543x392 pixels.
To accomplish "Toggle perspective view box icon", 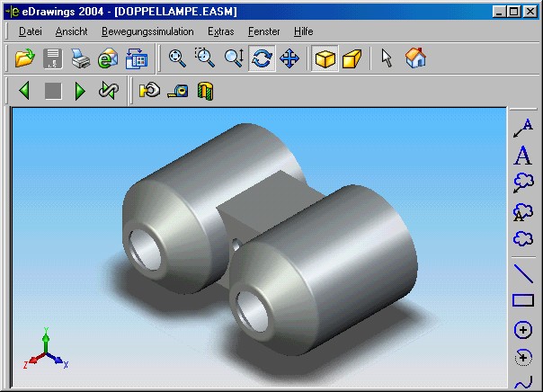I will point(352,58).
